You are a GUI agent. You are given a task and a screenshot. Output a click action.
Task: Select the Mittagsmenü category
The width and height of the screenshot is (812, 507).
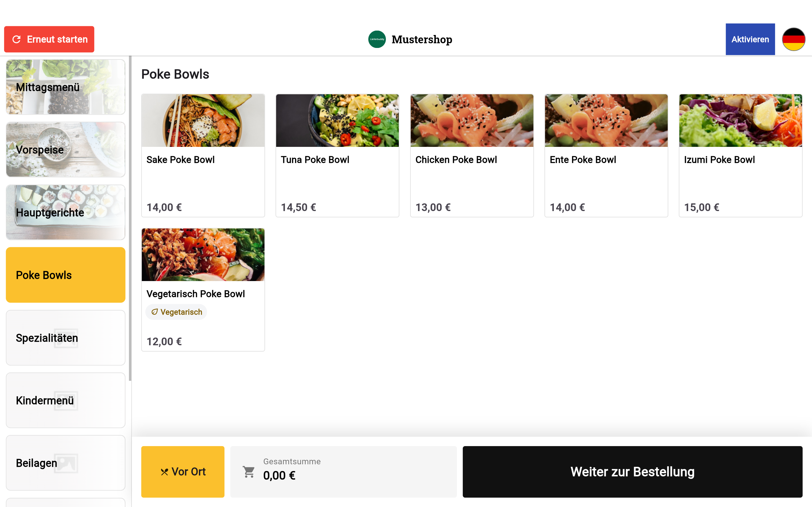tap(65, 87)
